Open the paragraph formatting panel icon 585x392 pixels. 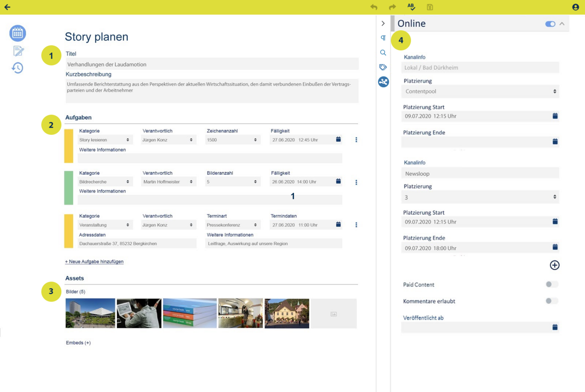point(383,38)
